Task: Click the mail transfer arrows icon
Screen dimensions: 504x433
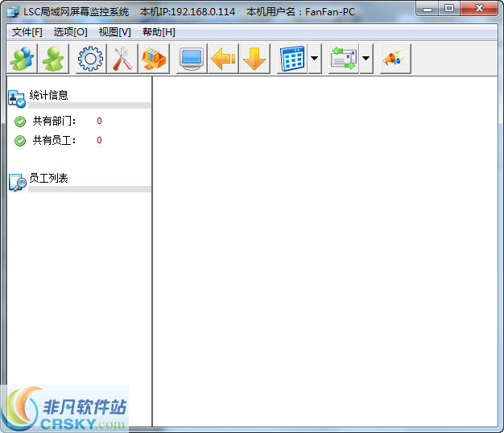Action: (344, 59)
